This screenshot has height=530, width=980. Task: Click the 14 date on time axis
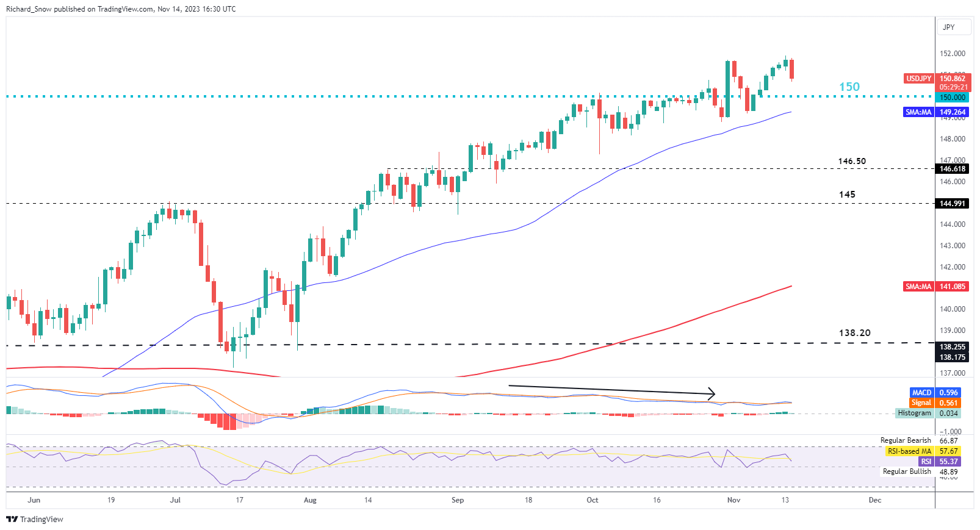(x=368, y=500)
